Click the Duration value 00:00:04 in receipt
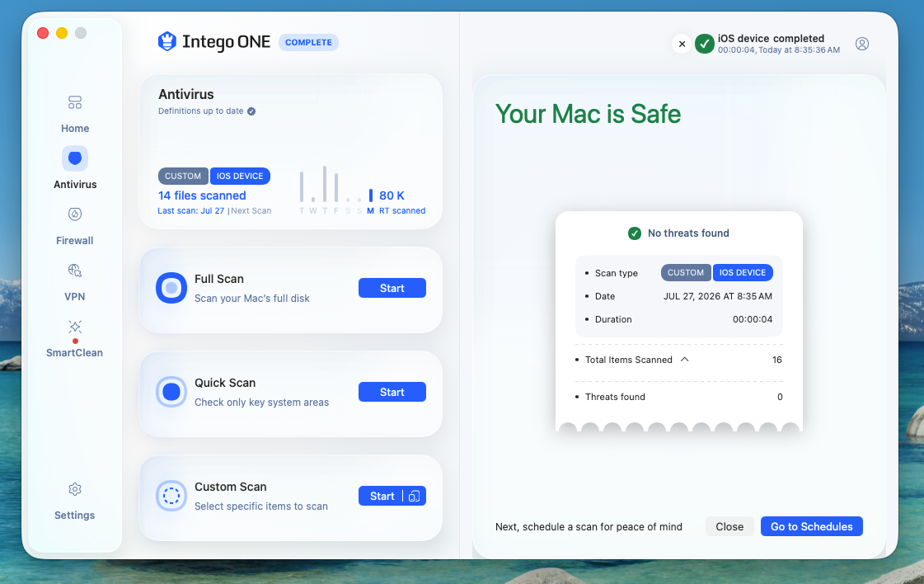 (753, 319)
